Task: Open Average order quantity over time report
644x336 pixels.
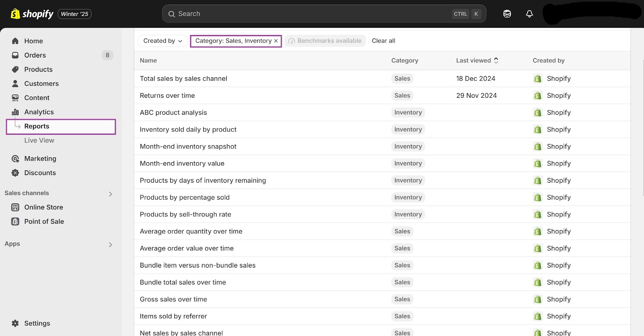Action: (x=191, y=231)
